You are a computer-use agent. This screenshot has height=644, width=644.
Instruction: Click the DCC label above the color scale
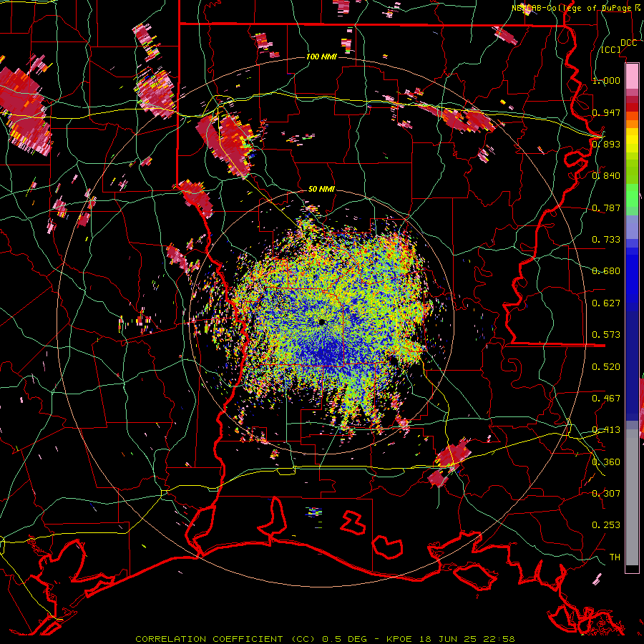tap(628, 43)
